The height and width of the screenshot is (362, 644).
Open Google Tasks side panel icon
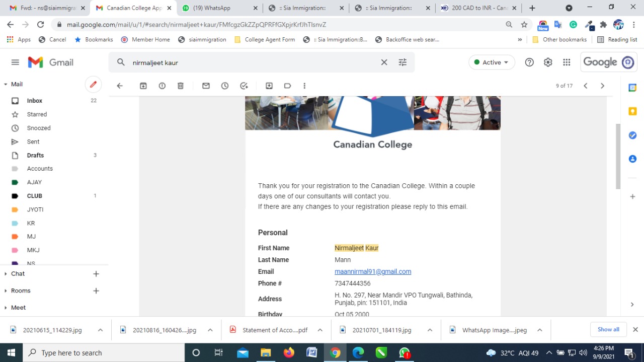tap(633, 135)
